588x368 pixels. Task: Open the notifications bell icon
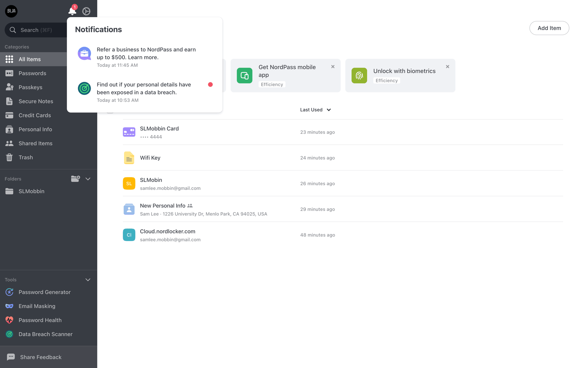(72, 11)
